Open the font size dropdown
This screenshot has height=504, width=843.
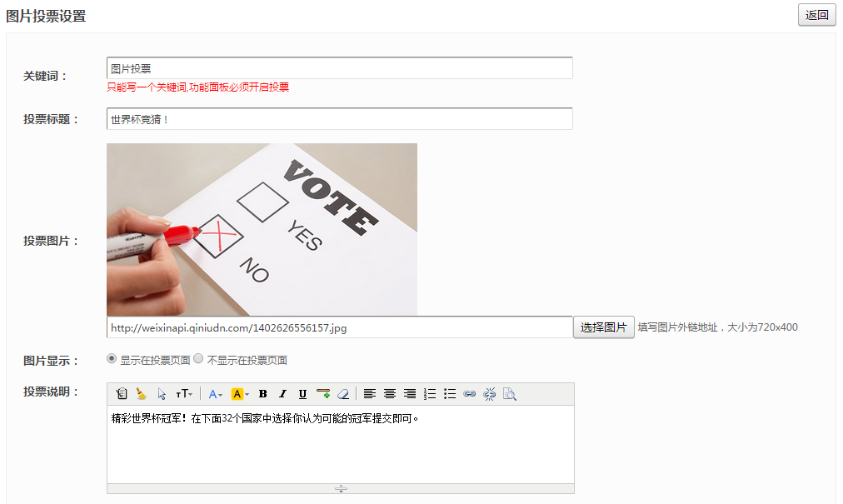coord(184,394)
